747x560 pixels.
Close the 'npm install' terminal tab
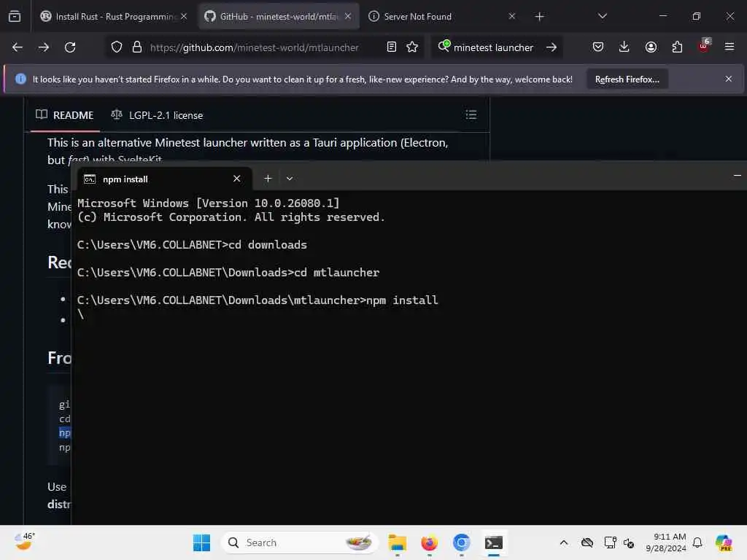pos(237,179)
